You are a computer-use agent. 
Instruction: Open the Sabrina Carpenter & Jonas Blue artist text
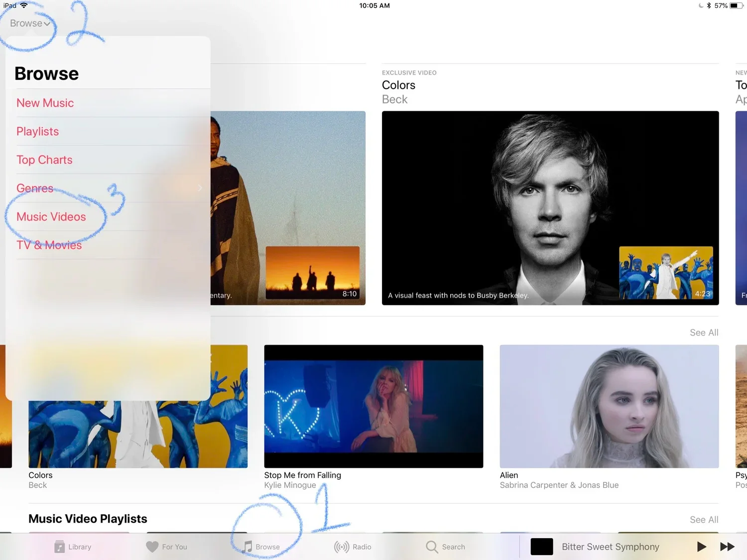pos(559,485)
